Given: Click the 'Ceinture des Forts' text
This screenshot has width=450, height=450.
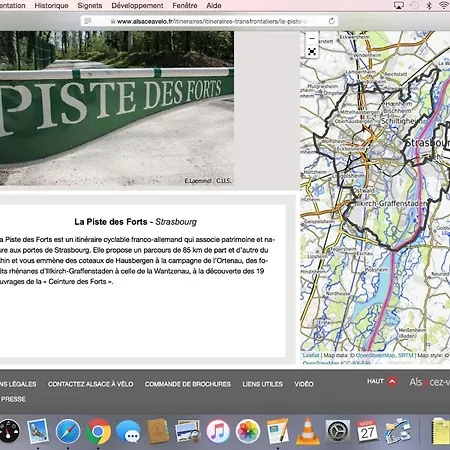Looking at the screenshot, I should tap(77, 281).
